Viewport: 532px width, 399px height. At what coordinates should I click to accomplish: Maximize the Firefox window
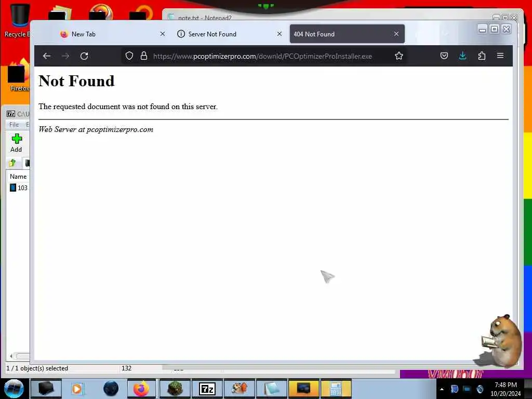pos(495,29)
